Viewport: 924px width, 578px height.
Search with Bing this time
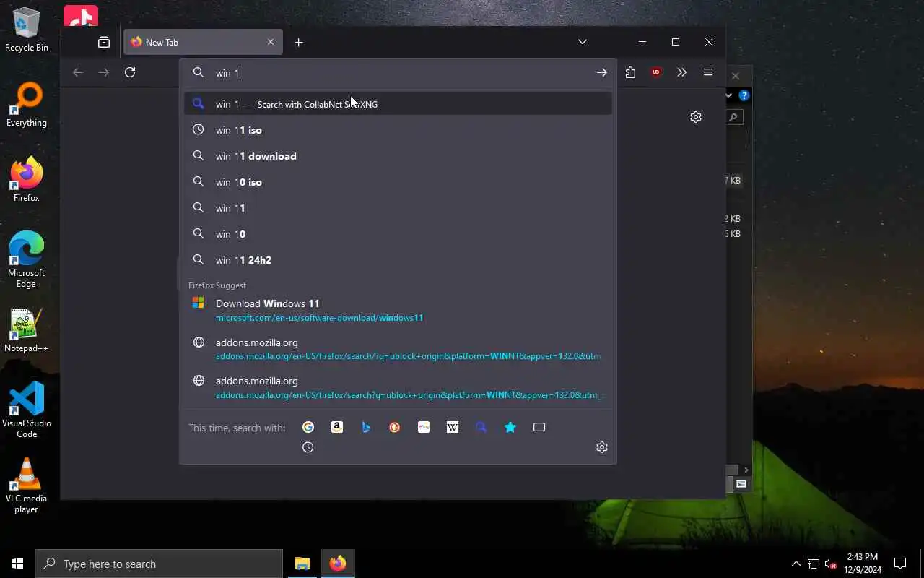(x=366, y=427)
